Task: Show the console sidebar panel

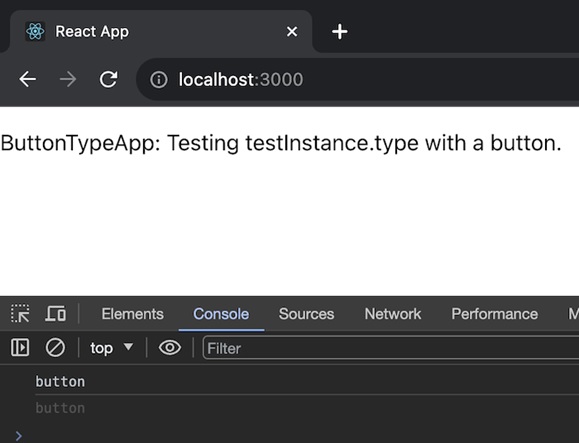Action: (x=20, y=348)
